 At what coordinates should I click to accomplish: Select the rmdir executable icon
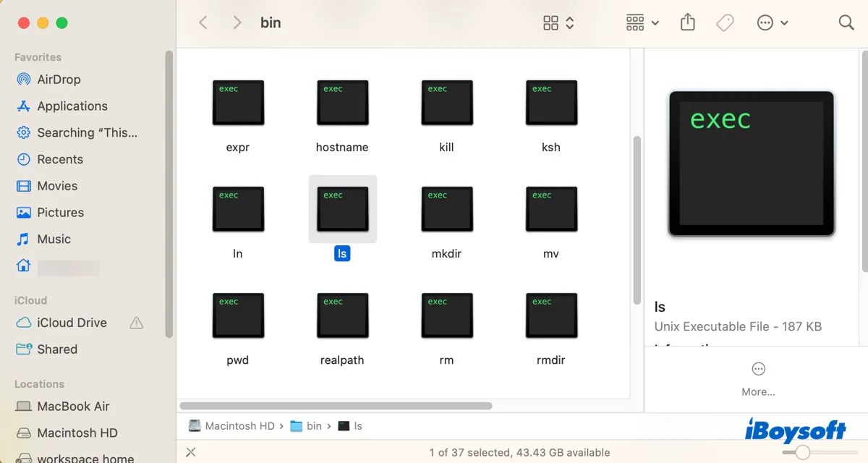click(551, 315)
